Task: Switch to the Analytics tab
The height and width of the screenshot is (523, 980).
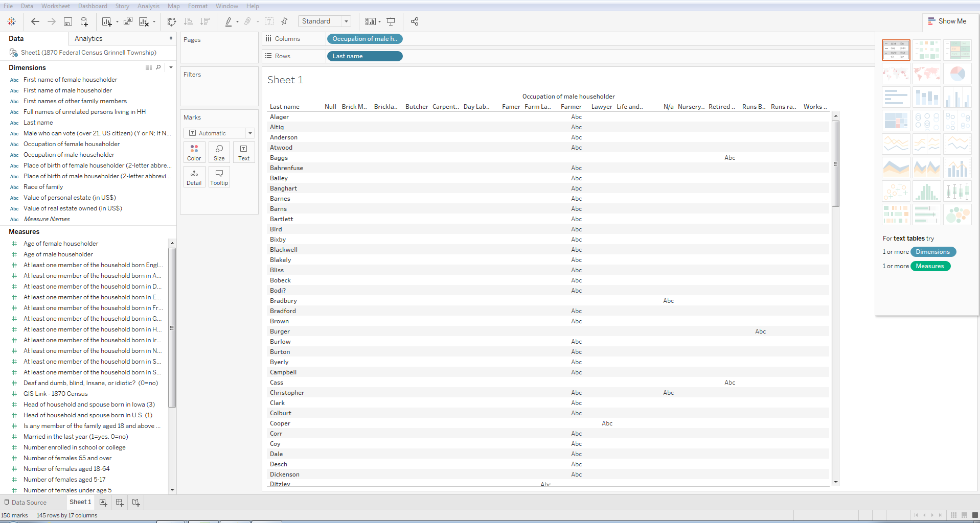Action: pyautogui.click(x=88, y=39)
